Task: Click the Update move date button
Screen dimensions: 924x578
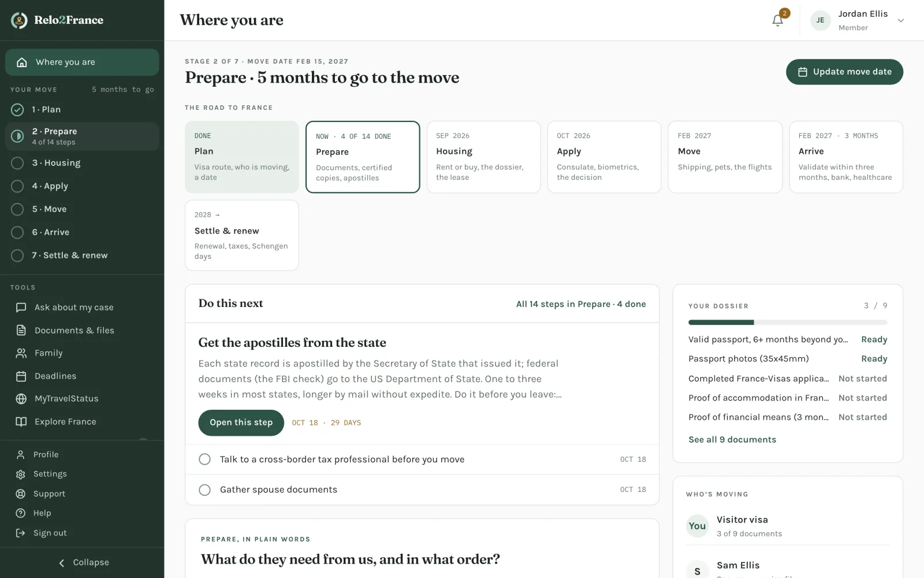Action: click(x=844, y=72)
